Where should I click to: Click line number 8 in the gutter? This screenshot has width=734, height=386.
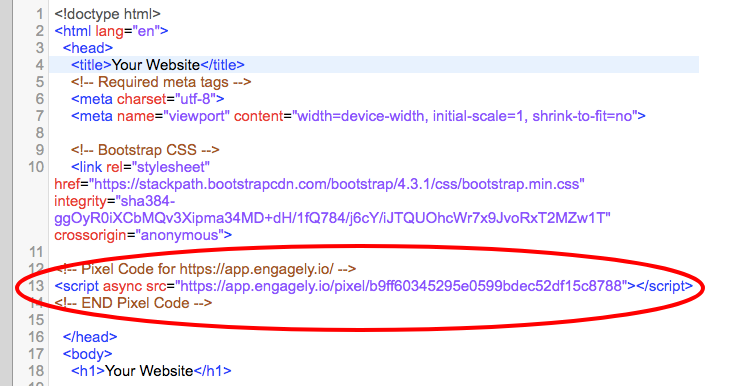39,133
